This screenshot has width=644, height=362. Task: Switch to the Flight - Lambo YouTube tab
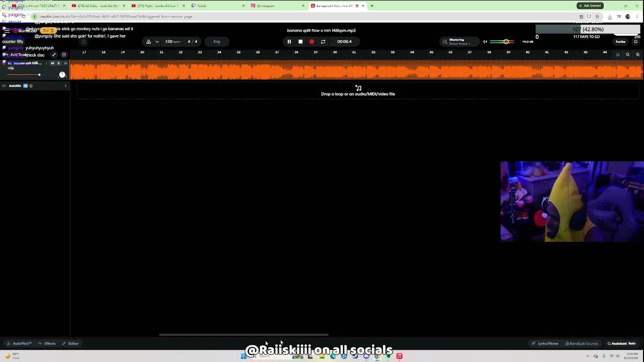click(x=158, y=6)
